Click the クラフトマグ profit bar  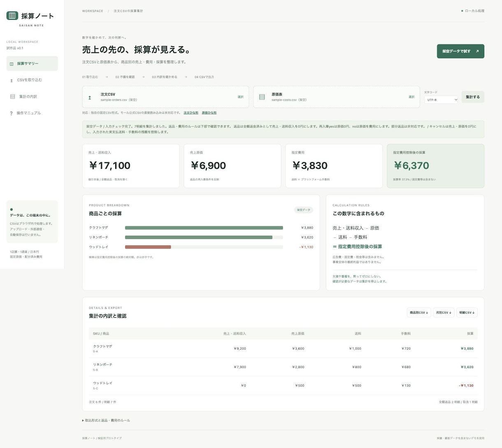point(204,228)
